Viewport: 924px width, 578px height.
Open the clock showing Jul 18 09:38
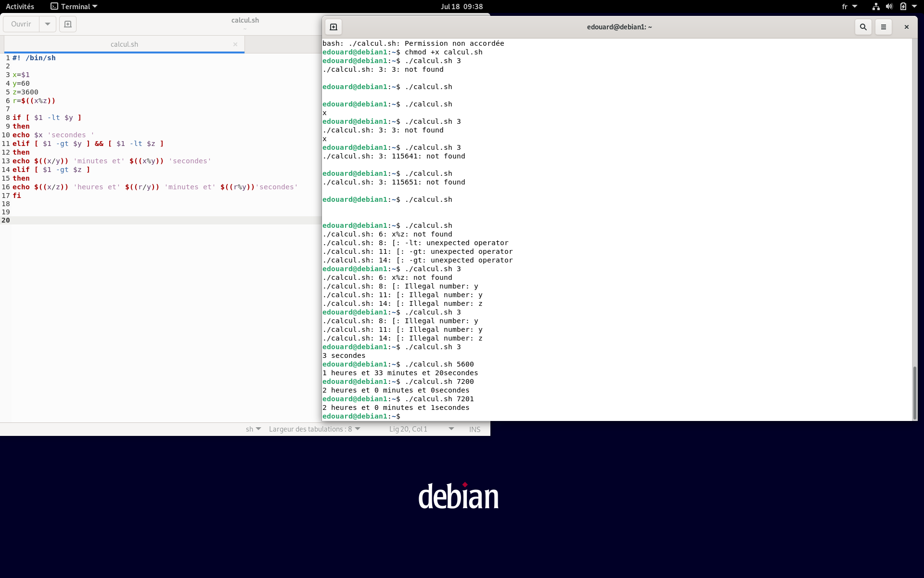[x=462, y=6]
